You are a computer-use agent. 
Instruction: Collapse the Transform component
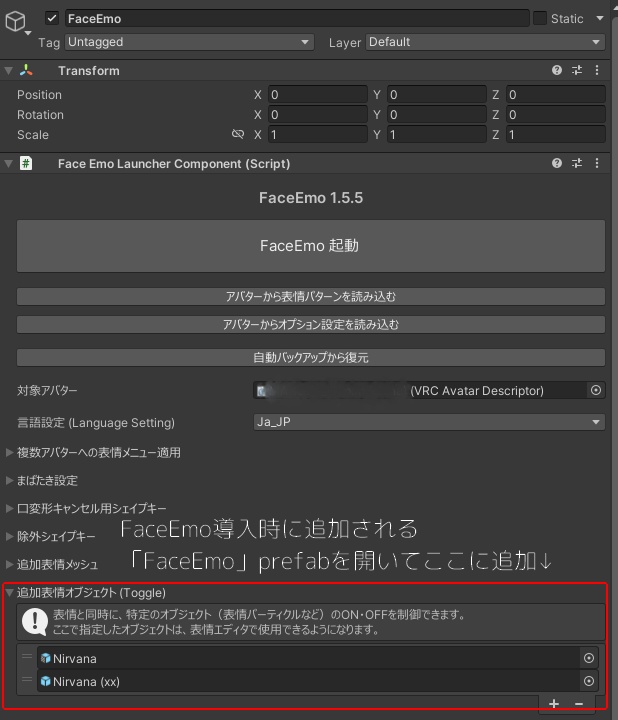[x=8, y=71]
